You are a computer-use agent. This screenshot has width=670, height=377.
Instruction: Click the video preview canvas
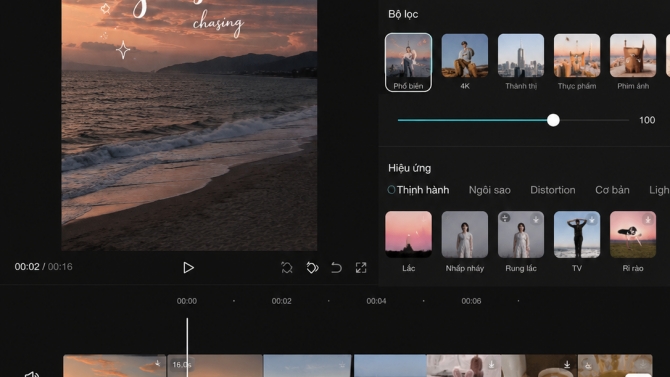(x=189, y=125)
